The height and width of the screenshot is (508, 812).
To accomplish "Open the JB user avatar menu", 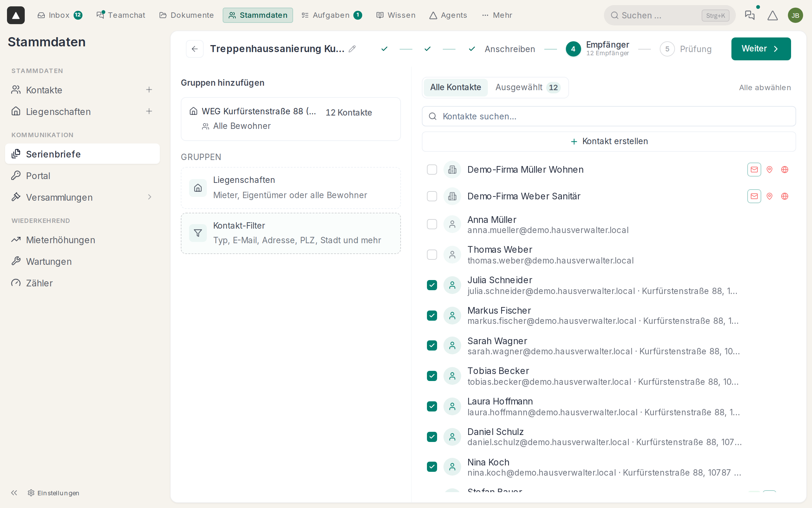I will 795,15.
